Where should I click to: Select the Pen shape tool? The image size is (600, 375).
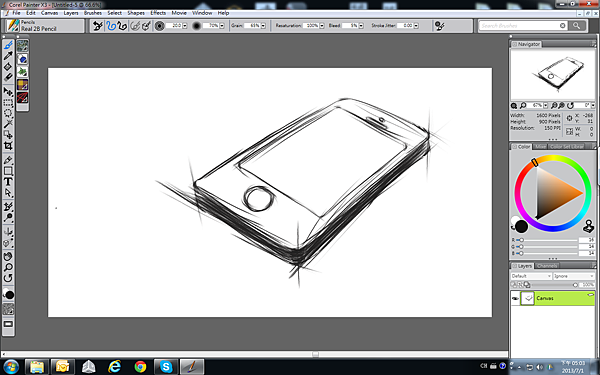[8, 160]
